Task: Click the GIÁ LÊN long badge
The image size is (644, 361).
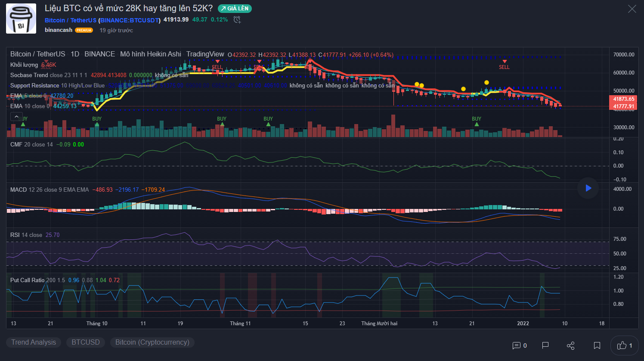Action: [235, 8]
